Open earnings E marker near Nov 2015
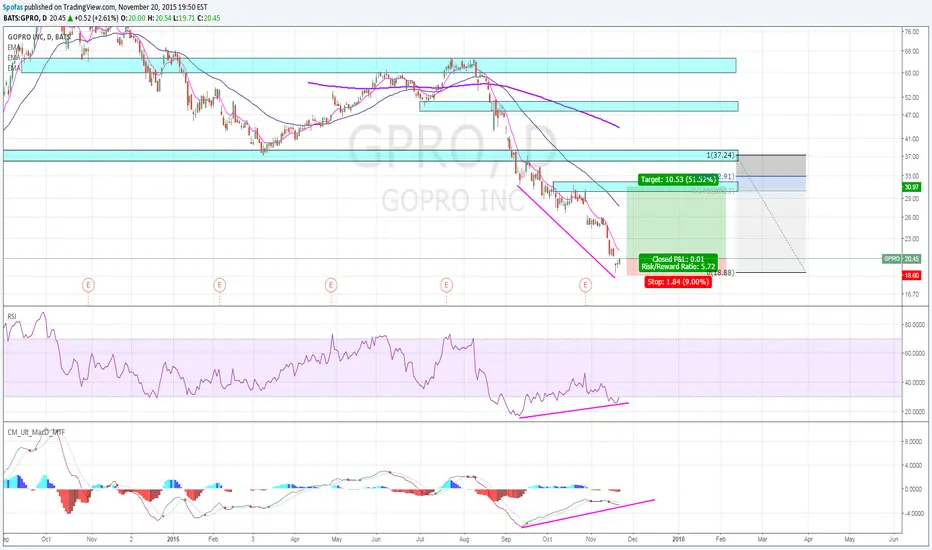This screenshot has width=932, height=550. (x=585, y=285)
